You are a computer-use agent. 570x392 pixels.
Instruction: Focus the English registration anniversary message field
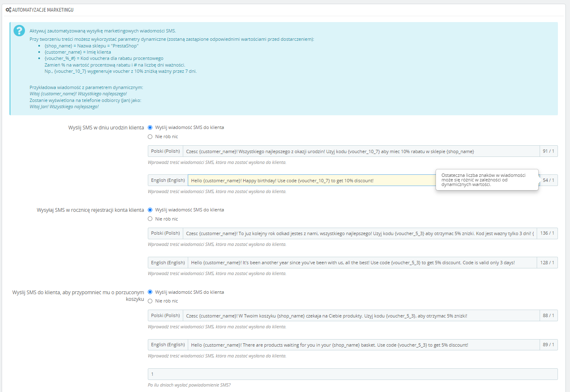pyautogui.click(x=363, y=263)
